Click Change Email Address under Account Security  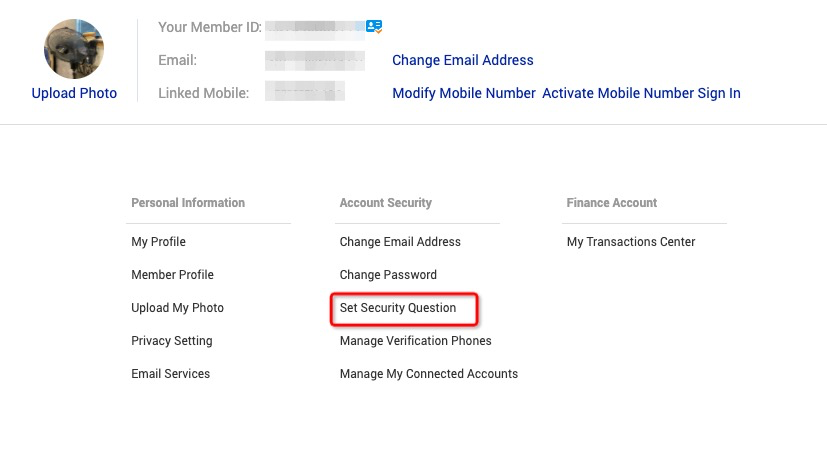400,242
